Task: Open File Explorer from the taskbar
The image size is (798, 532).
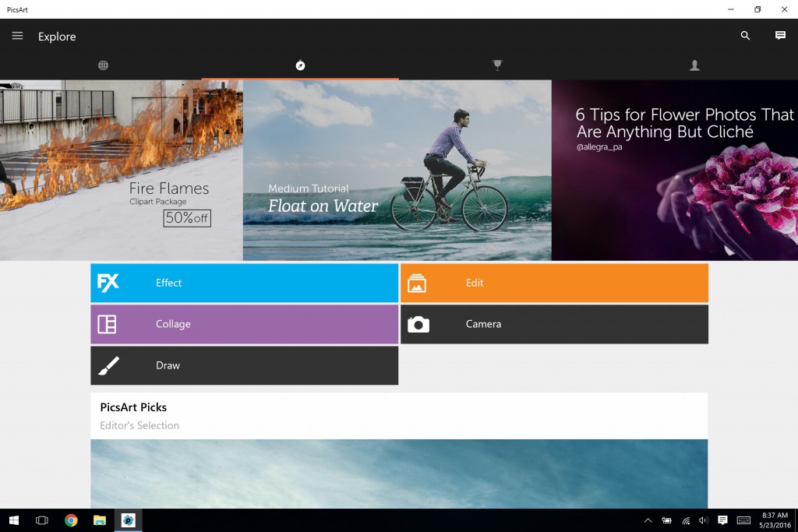Action: 100,520
